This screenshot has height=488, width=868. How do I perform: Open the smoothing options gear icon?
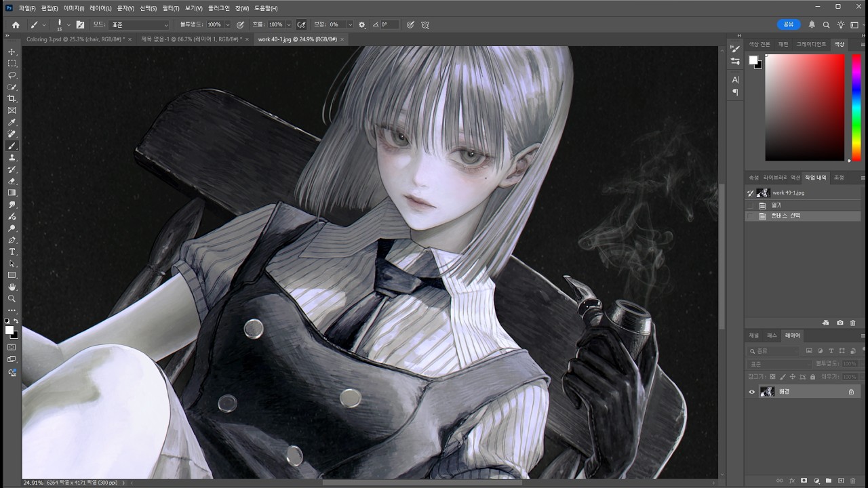point(361,24)
